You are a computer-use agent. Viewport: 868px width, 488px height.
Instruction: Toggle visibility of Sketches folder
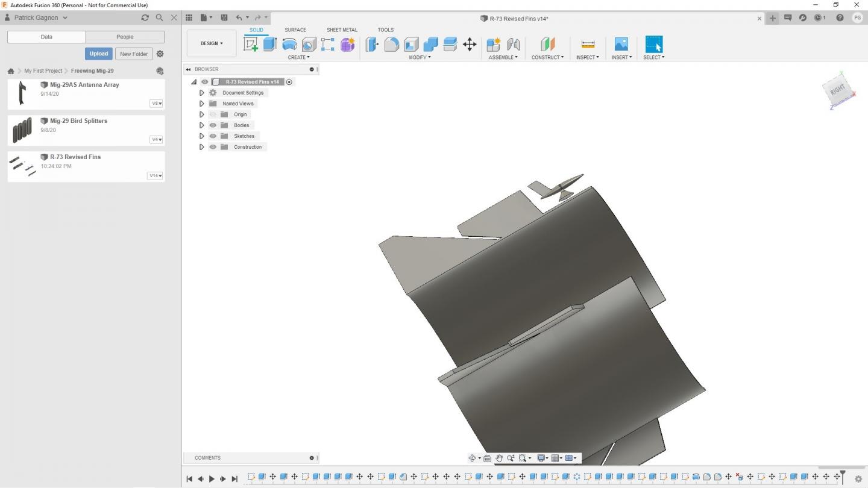point(213,136)
